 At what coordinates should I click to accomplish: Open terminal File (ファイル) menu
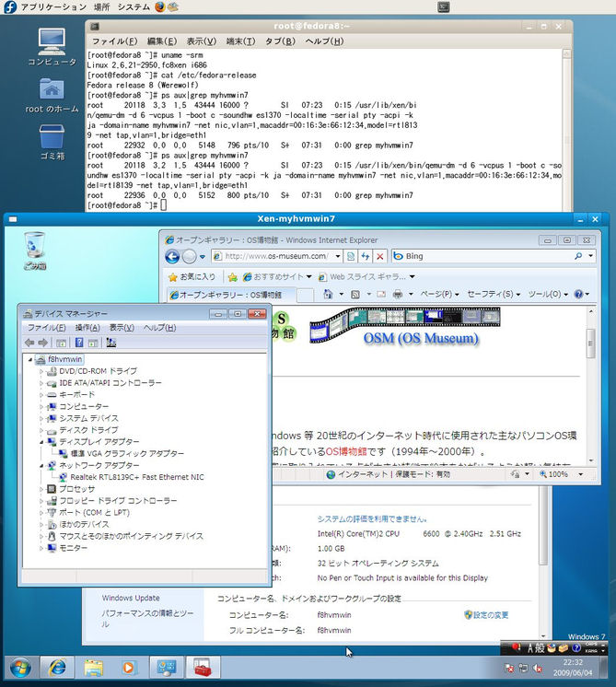pyautogui.click(x=115, y=41)
